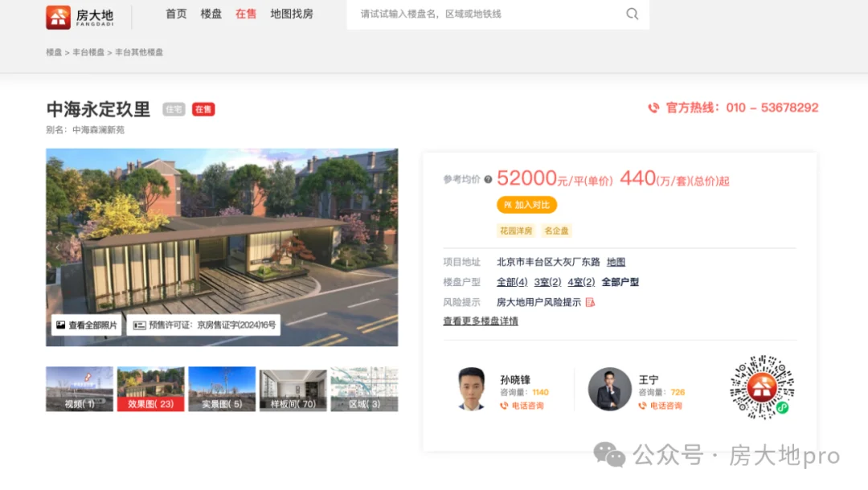The width and height of the screenshot is (868, 490).
Task: Click the official hotline phone icon
Action: click(x=653, y=108)
